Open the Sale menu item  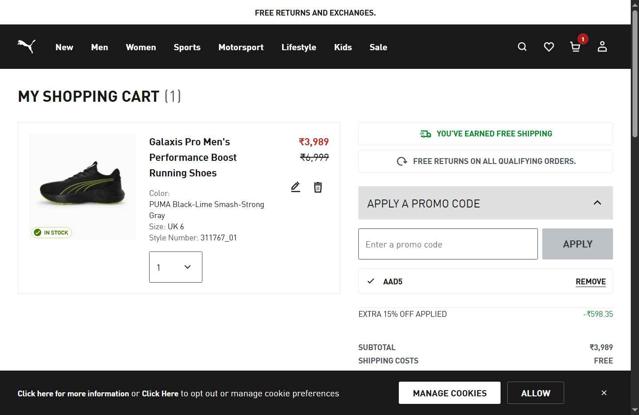378,47
